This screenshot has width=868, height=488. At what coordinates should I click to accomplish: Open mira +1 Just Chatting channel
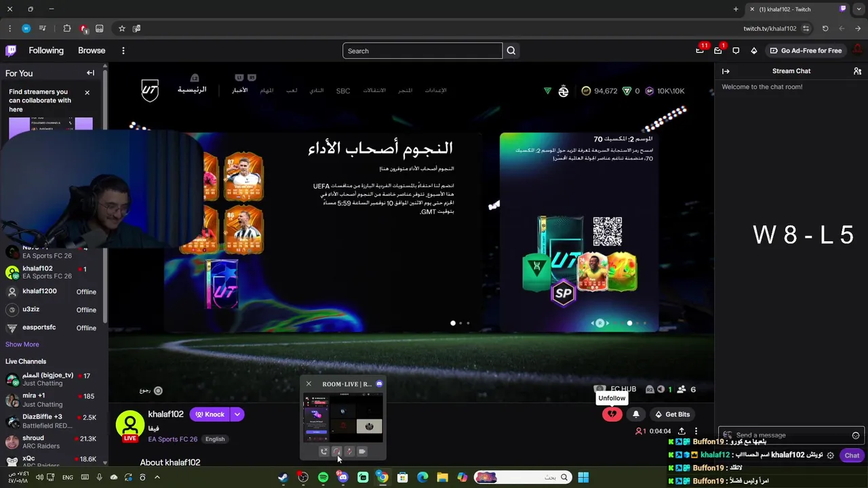coord(54,400)
